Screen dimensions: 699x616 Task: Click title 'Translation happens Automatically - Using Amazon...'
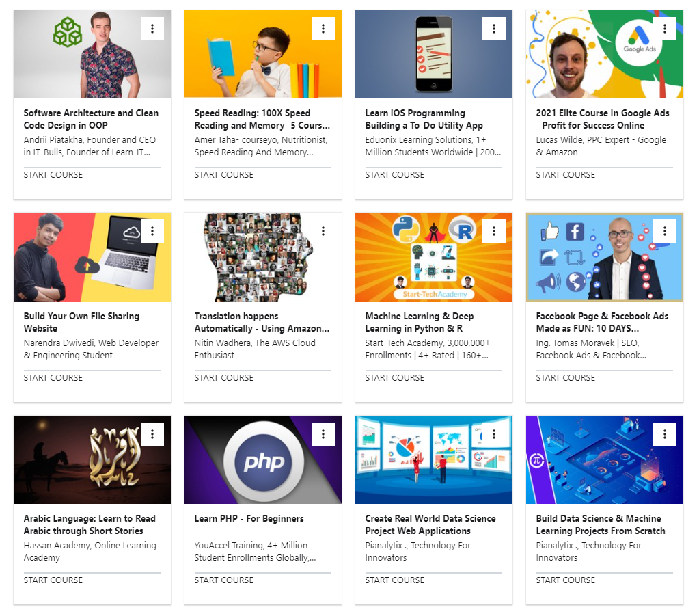[262, 323]
